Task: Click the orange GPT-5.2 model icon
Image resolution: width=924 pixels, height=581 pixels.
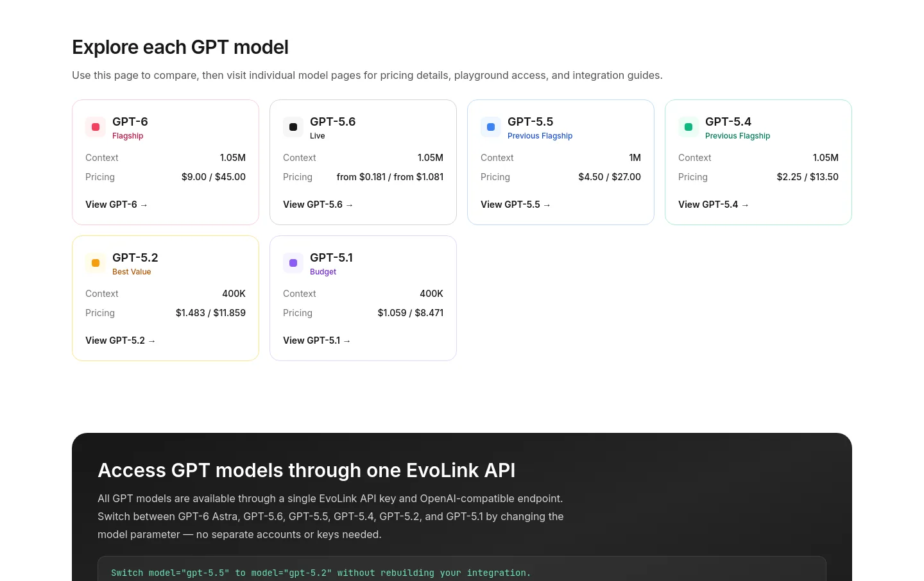Action: pyautogui.click(x=96, y=263)
